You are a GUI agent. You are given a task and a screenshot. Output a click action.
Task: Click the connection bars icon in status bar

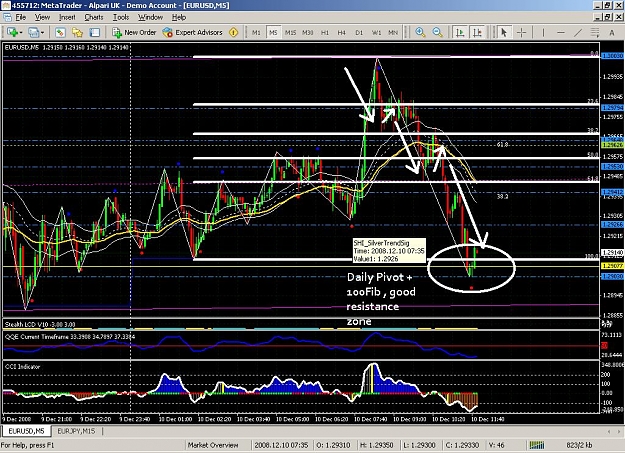click(537, 445)
